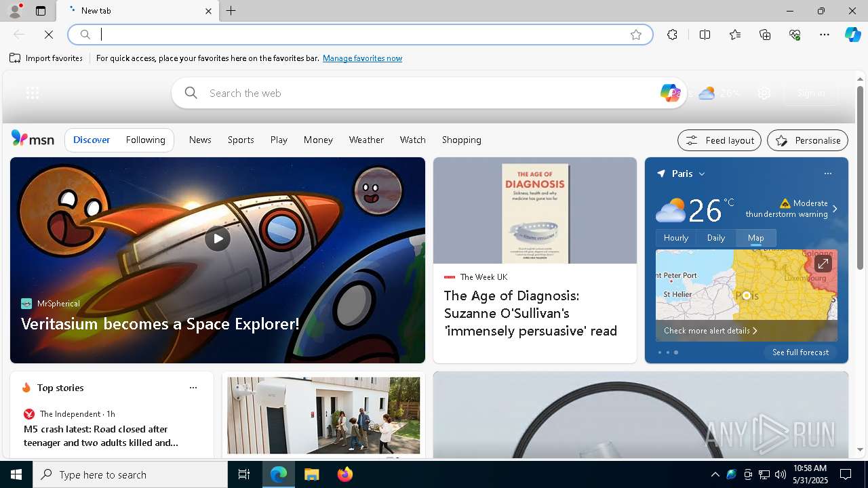Open the Weather section

366,140
